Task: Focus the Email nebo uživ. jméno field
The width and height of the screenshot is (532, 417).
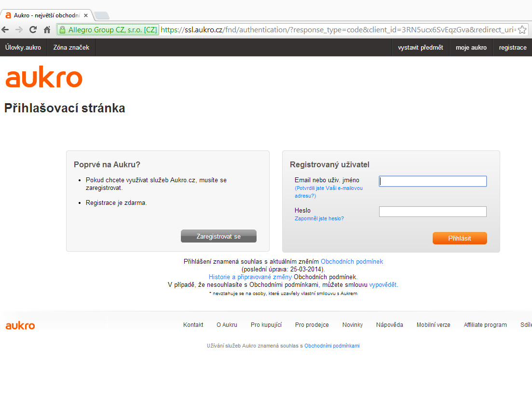Action: click(x=433, y=181)
